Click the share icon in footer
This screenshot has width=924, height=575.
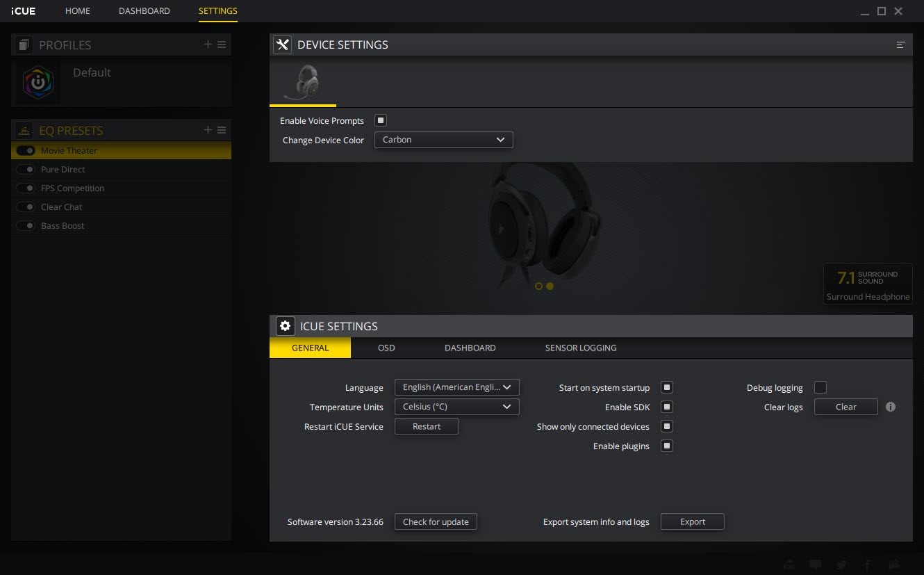(x=789, y=565)
